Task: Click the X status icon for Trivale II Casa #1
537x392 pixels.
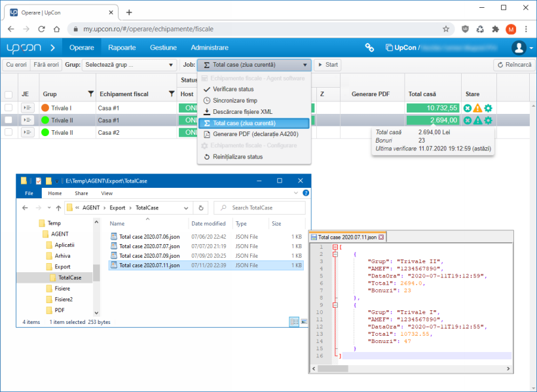Action: pyautogui.click(x=467, y=120)
